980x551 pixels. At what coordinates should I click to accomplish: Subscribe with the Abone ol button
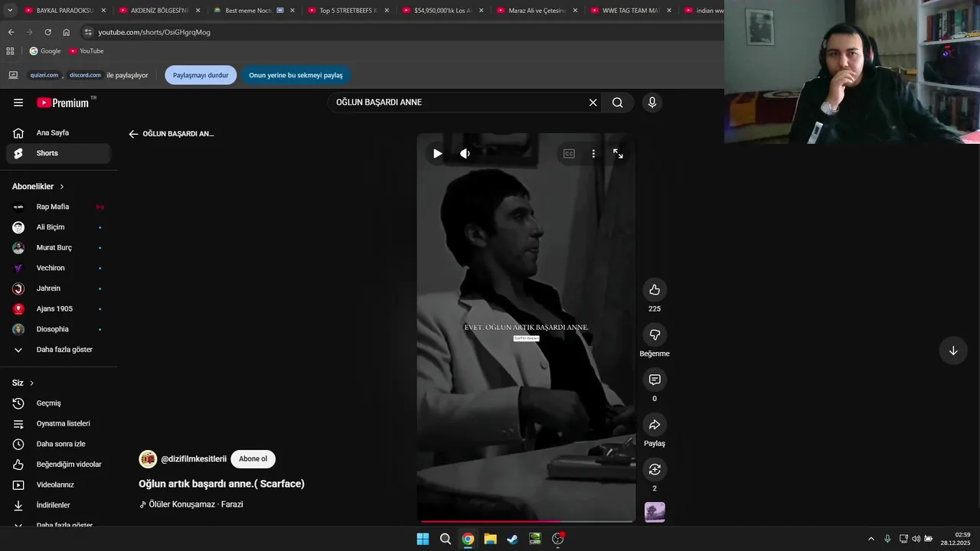point(253,459)
